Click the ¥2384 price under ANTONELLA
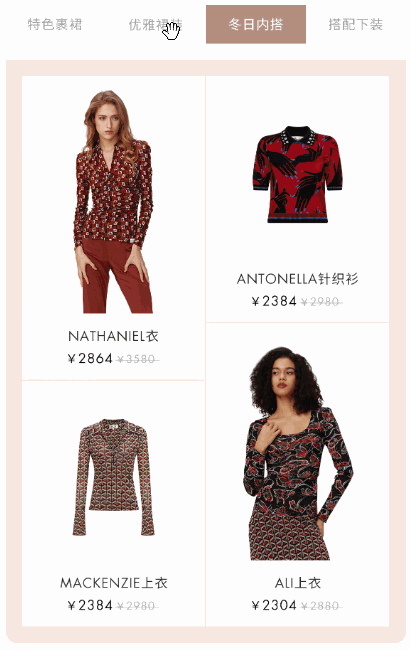This screenshot has width=410, height=650. (274, 301)
